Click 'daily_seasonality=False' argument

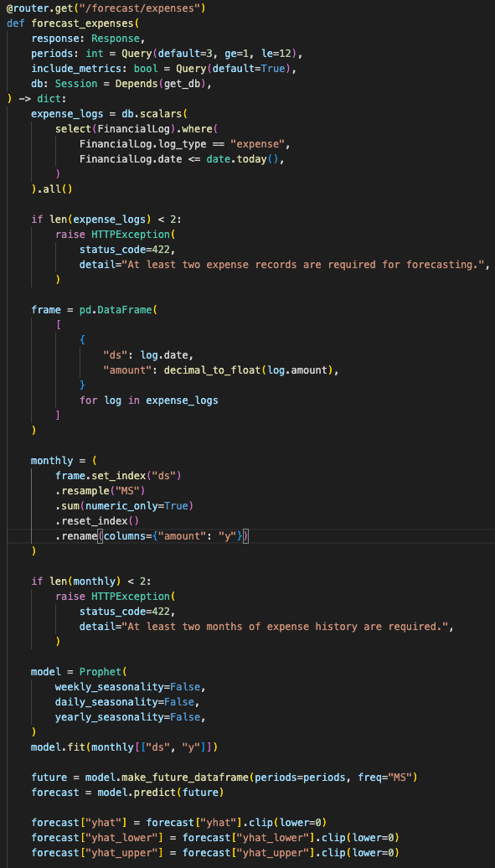tap(125, 701)
